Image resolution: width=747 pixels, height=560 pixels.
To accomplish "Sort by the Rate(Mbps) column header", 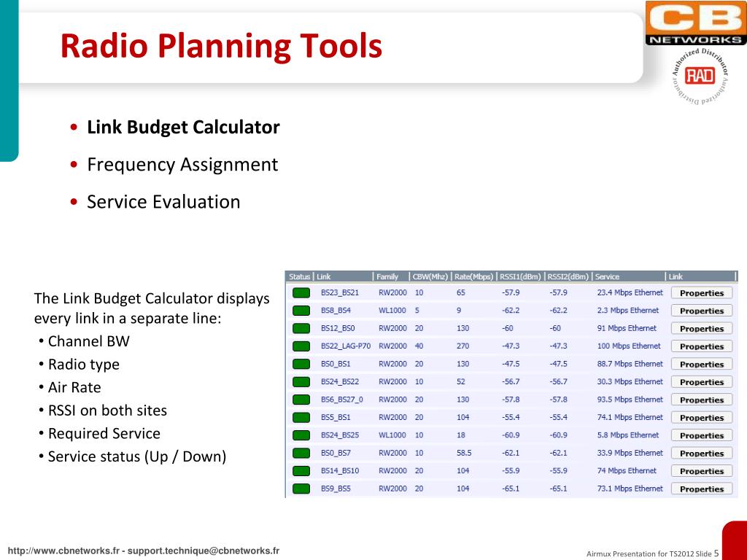I will click(x=473, y=276).
